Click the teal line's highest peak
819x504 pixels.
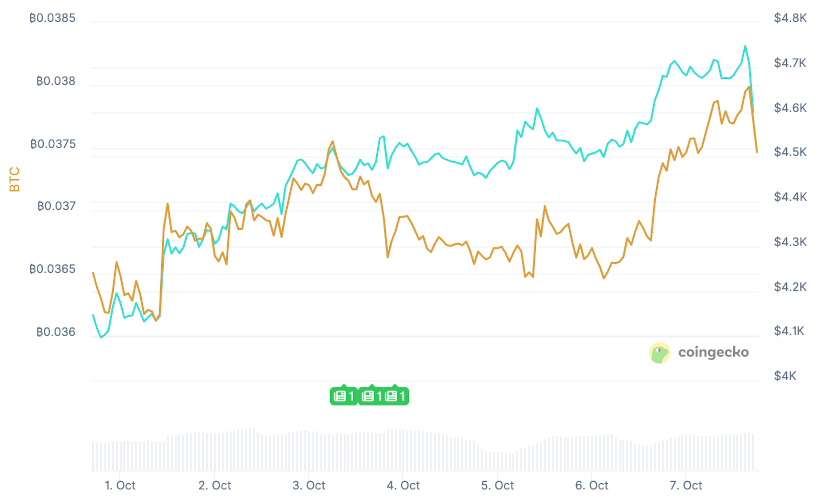coord(745,46)
